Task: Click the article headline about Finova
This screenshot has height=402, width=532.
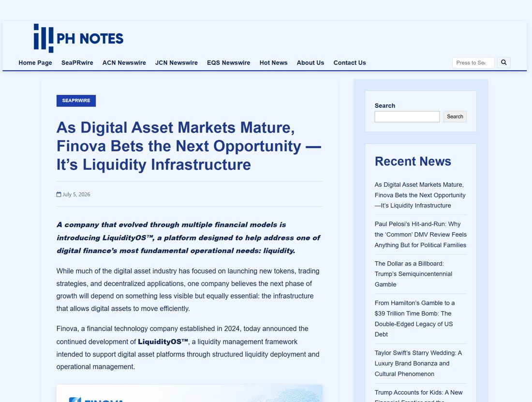Action: pos(189,146)
